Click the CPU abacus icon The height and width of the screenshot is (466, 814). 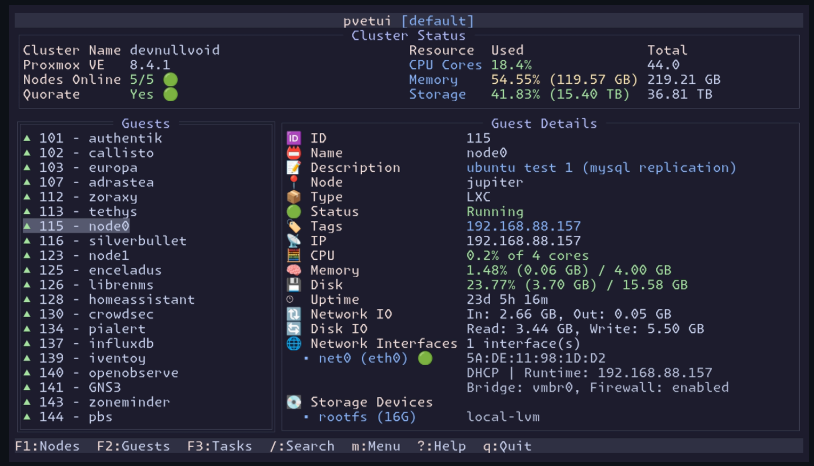click(294, 255)
